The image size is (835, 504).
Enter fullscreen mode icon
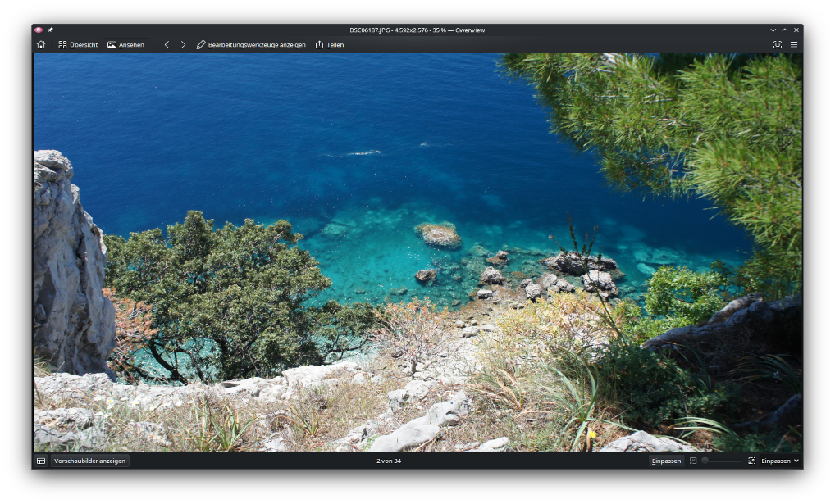point(778,45)
